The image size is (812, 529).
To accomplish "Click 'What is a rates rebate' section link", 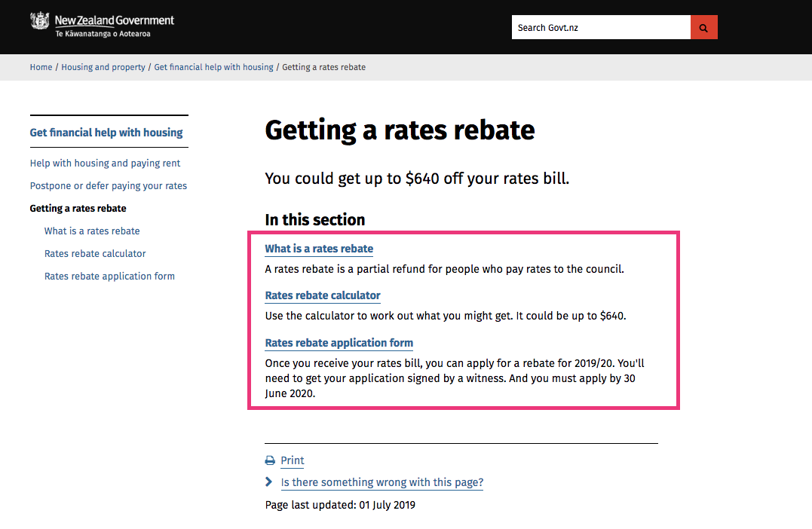I will [319, 249].
